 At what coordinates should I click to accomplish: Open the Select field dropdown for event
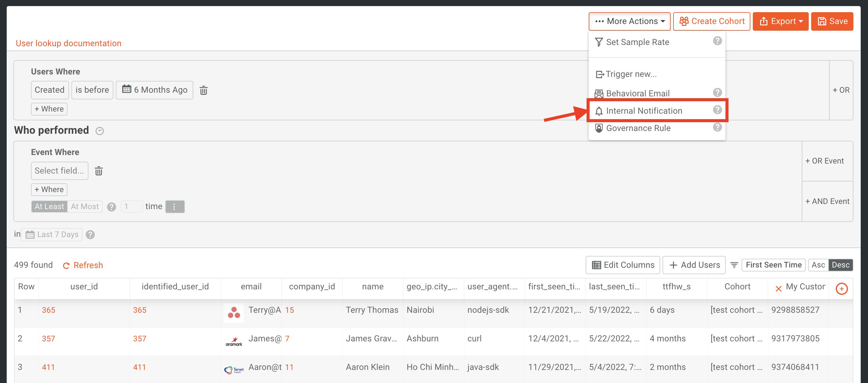point(59,171)
